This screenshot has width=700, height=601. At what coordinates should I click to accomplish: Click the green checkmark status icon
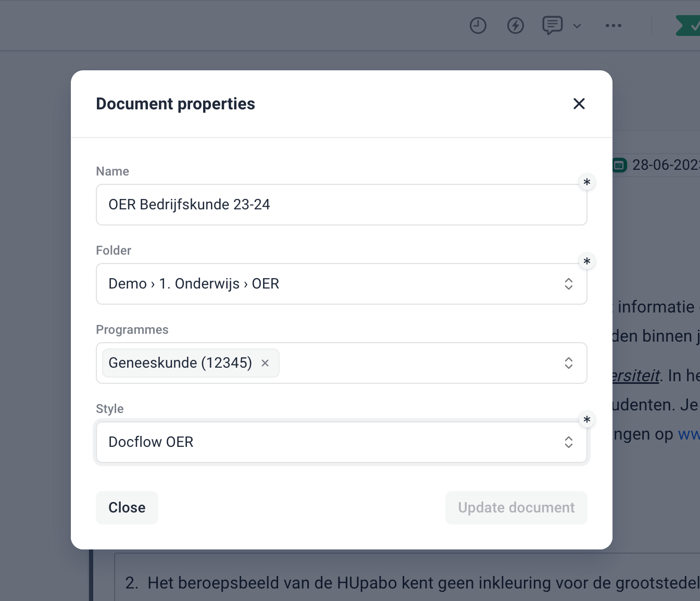[689, 26]
